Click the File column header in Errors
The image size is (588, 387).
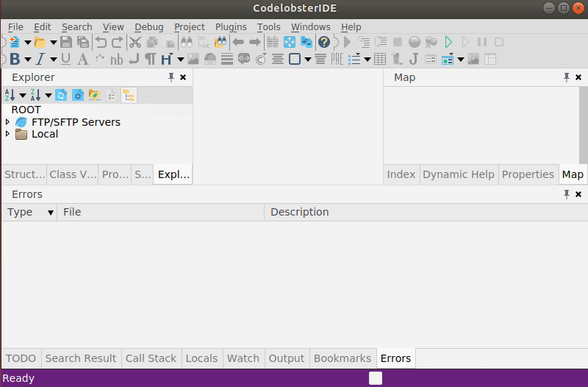coord(160,212)
